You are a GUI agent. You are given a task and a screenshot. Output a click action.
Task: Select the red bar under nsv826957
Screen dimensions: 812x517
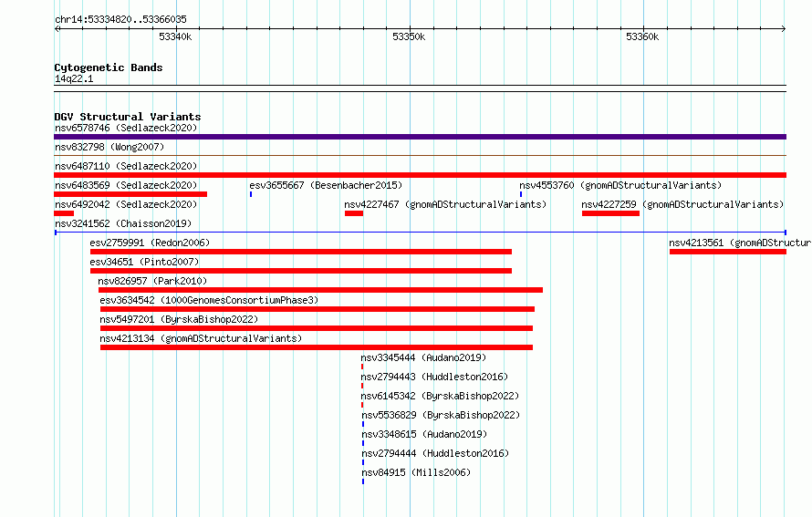tap(320, 290)
